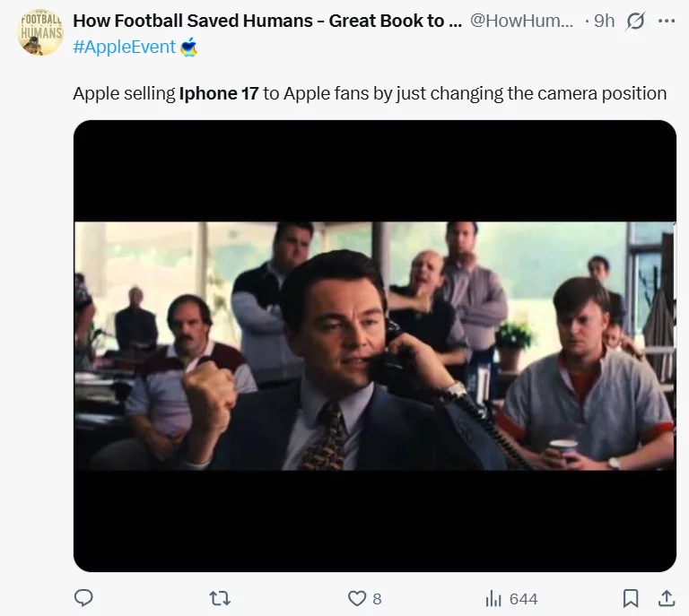The height and width of the screenshot is (616, 689).
Task: Repost the tweet using the arrows icon
Action: (218, 598)
